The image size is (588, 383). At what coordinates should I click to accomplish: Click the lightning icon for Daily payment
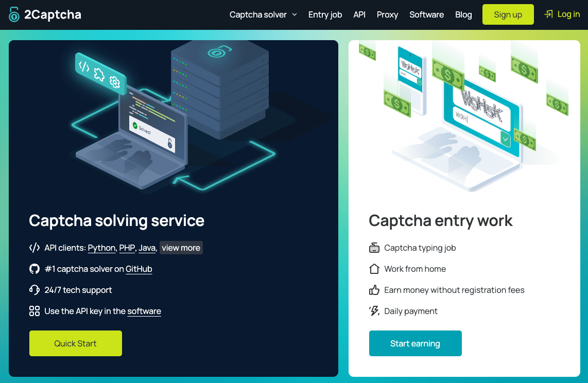pos(374,311)
